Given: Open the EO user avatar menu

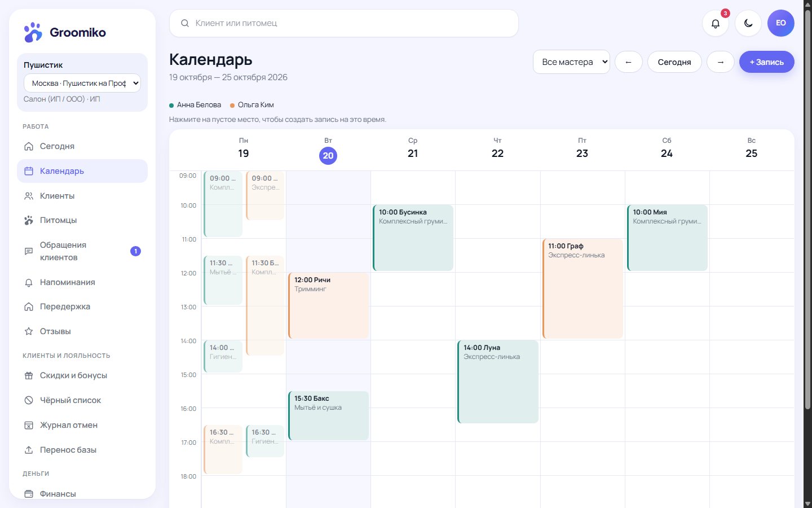Looking at the screenshot, I should click(781, 23).
